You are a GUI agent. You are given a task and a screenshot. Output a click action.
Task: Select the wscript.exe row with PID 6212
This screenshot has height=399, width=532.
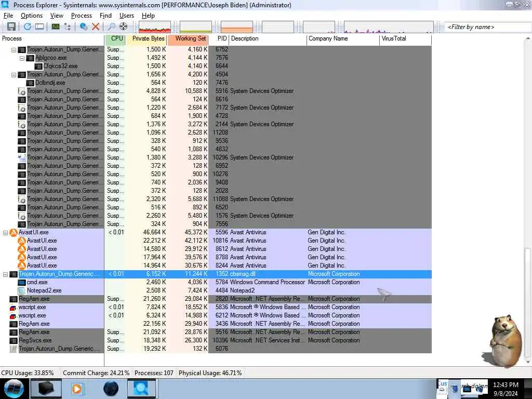(x=216, y=315)
